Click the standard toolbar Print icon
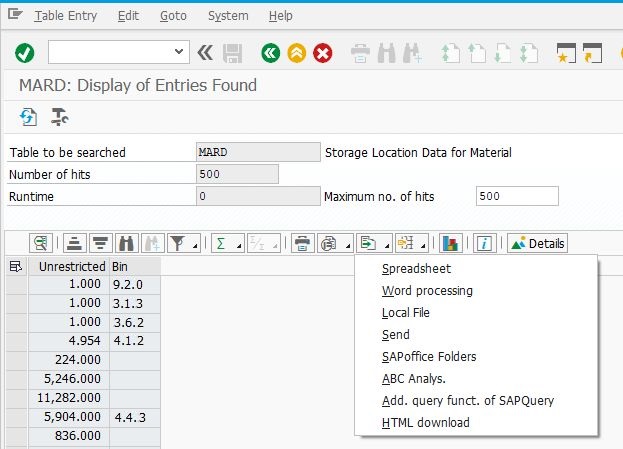Viewport: 623px width, 449px height. (x=360, y=53)
